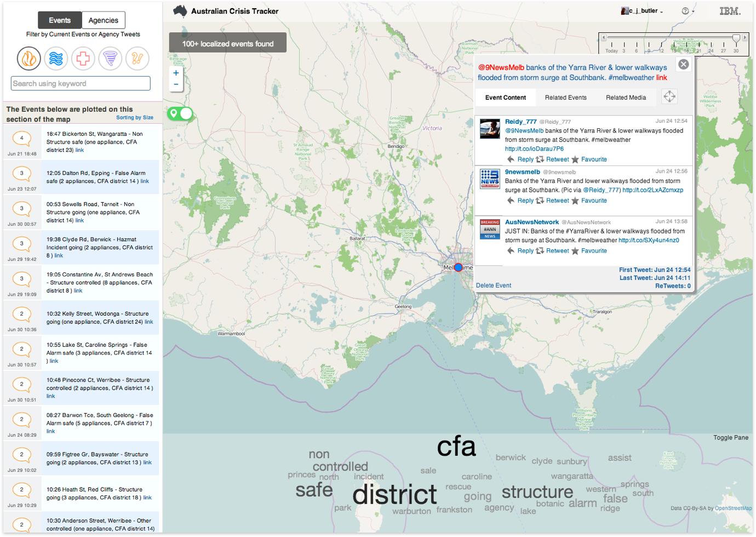Step the timeline slider left arrow

(604, 37)
